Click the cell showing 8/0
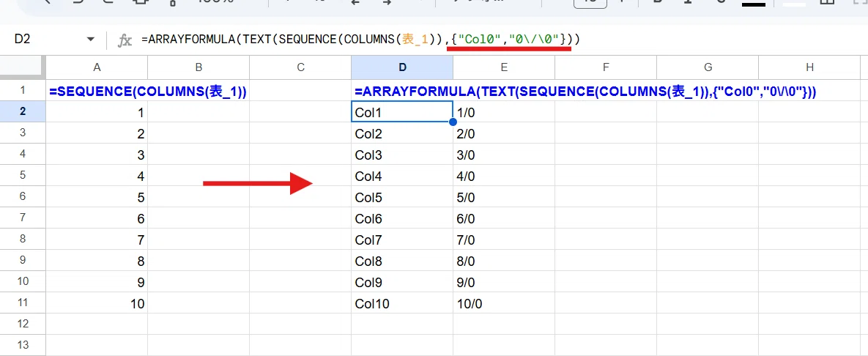This screenshot has height=356, width=868. click(x=504, y=260)
